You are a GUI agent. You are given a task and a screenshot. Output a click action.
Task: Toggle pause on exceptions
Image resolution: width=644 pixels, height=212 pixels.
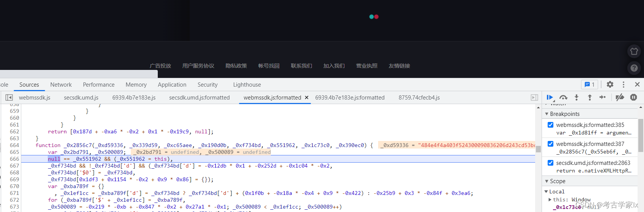633,97
